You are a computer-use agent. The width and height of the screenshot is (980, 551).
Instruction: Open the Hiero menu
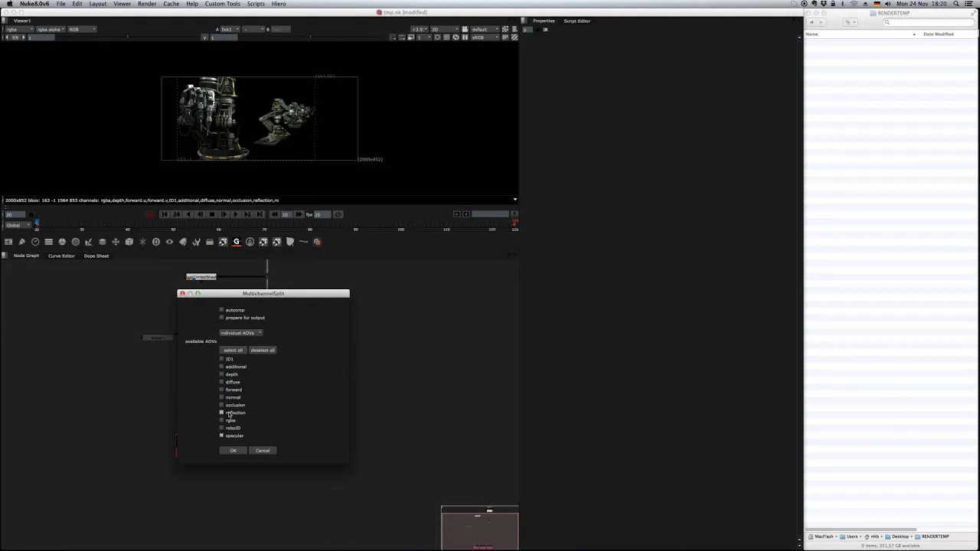point(279,4)
